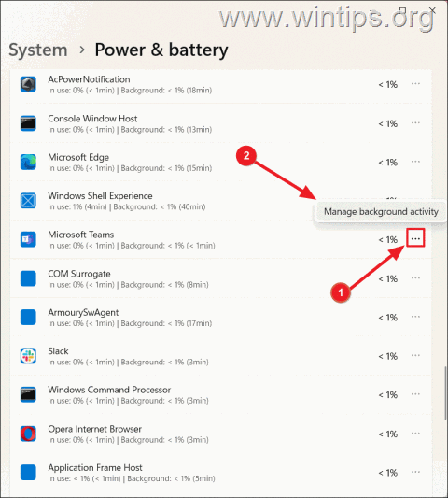Open more options for Application Frame Host
Image resolution: width=448 pixels, height=498 pixels.
[x=415, y=472]
